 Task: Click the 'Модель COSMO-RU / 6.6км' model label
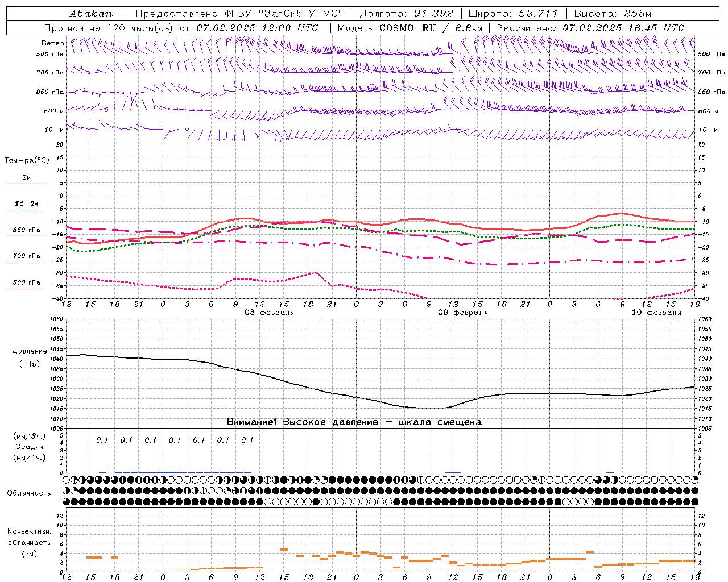pos(410,28)
